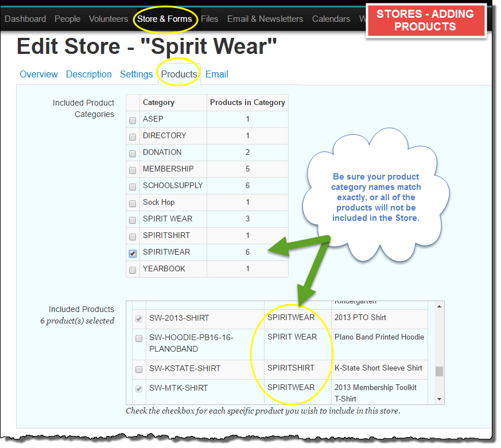The width and height of the screenshot is (501, 448).
Task: Click the ASEP category name
Action: pos(153,119)
